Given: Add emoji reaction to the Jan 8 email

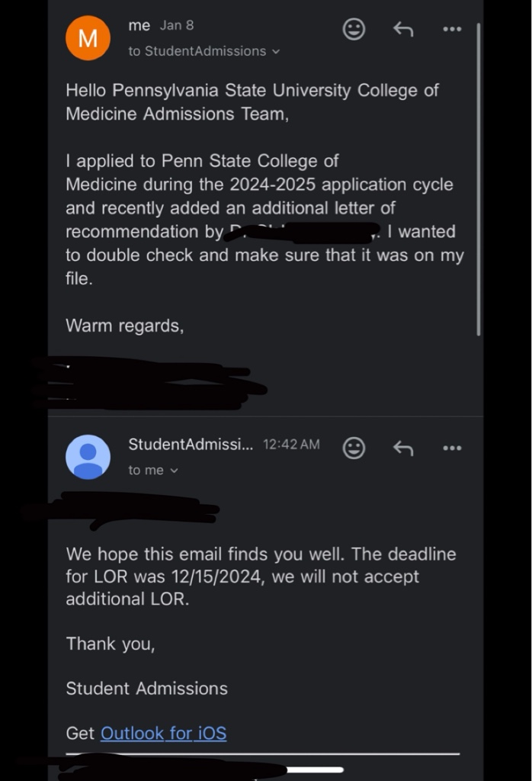Looking at the screenshot, I should coord(354,30).
